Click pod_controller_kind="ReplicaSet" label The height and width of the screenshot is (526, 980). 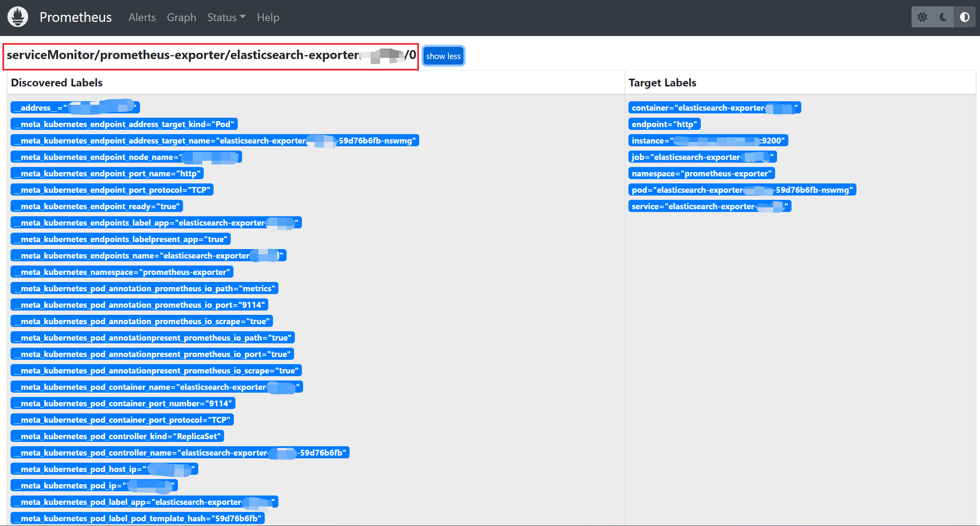click(x=117, y=436)
